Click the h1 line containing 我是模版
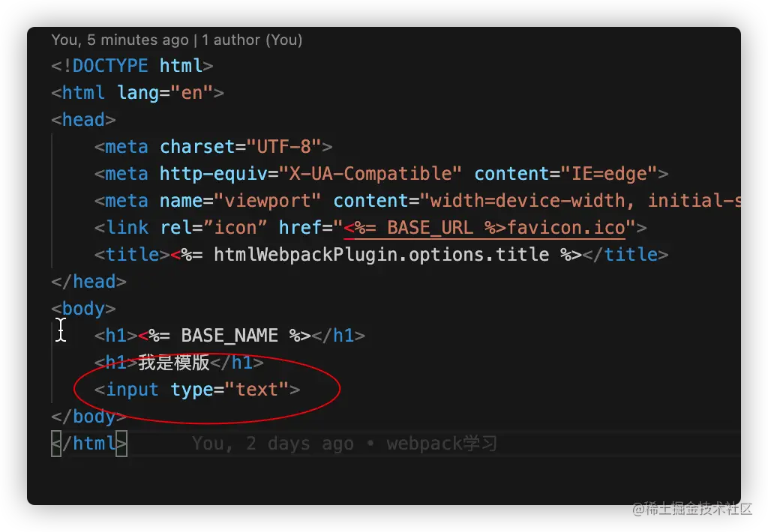This screenshot has height=532, width=768. [178, 362]
